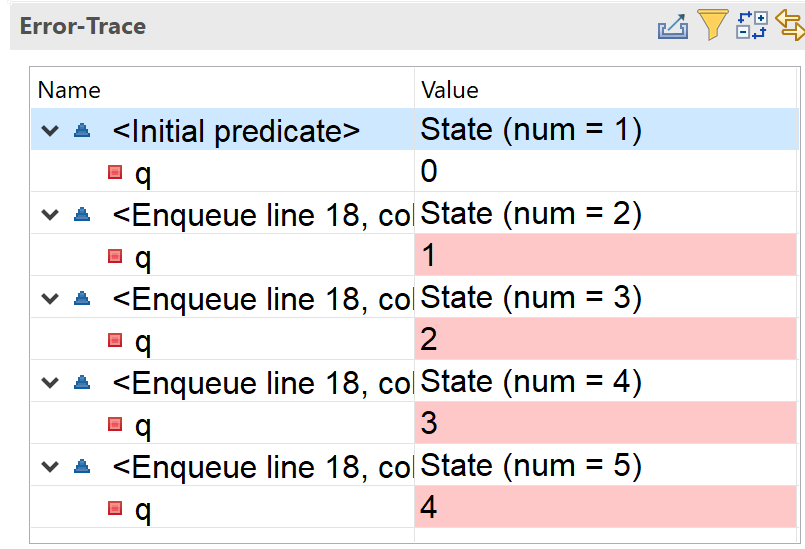Select the Initial predicate tree row
Image resolution: width=805 pixels, height=549 pixels.
236,130
